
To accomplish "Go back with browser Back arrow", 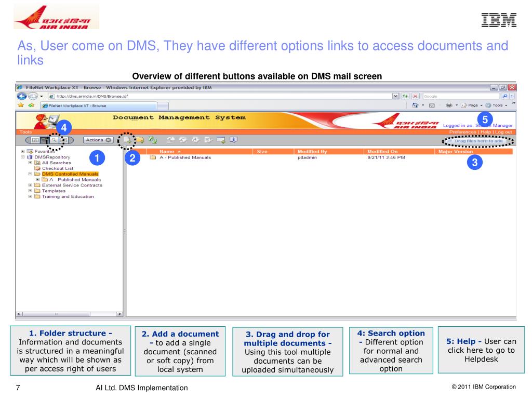I will tap(22, 96).
